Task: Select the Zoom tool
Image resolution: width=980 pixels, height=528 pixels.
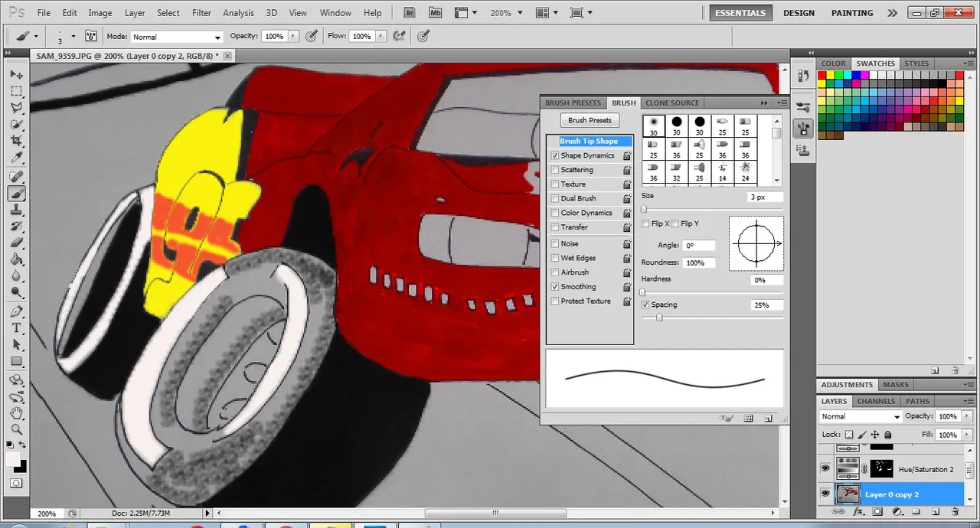Action: pyautogui.click(x=16, y=429)
